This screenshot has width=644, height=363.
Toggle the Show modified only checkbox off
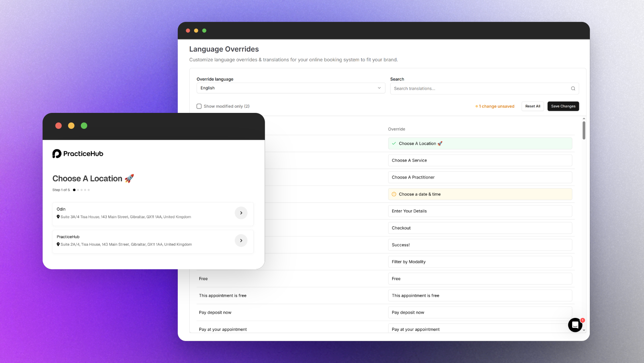point(199,106)
